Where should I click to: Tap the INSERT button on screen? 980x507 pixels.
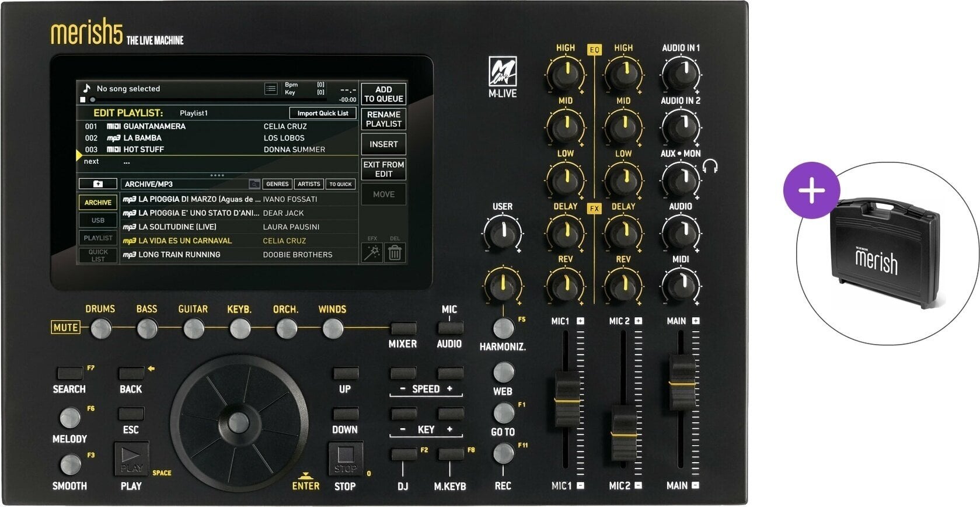383,144
